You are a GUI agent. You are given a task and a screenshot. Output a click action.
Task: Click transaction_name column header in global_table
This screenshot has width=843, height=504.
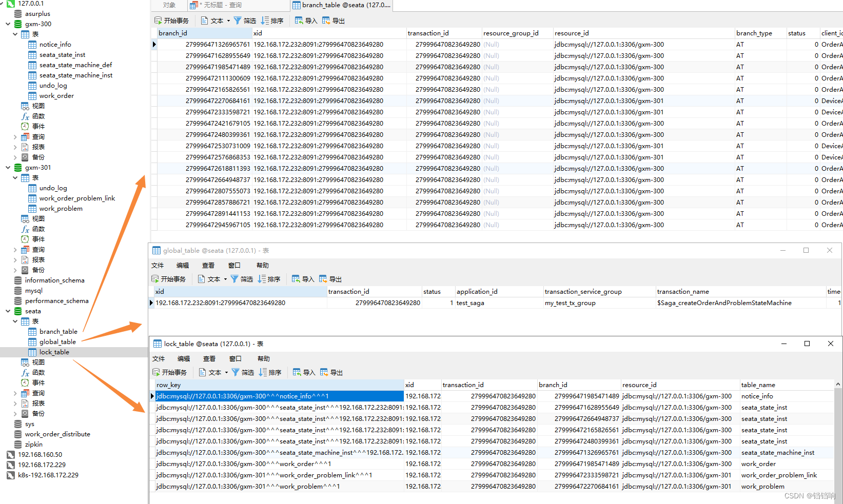[740, 291]
